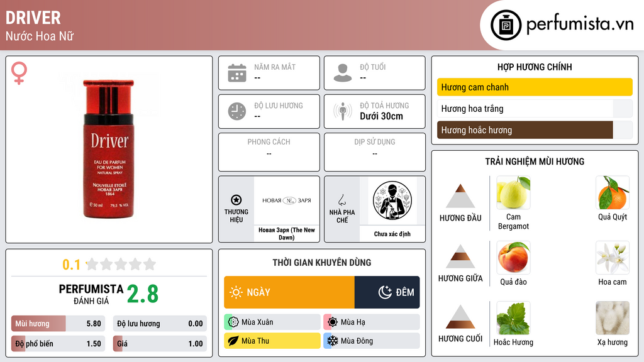Click the Hương hoa trắng accord bar

click(535, 109)
